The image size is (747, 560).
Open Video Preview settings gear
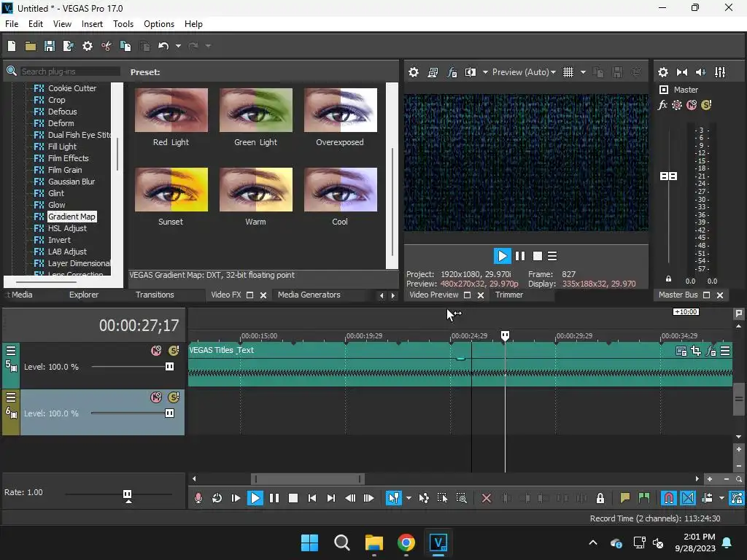click(x=414, y=72)
